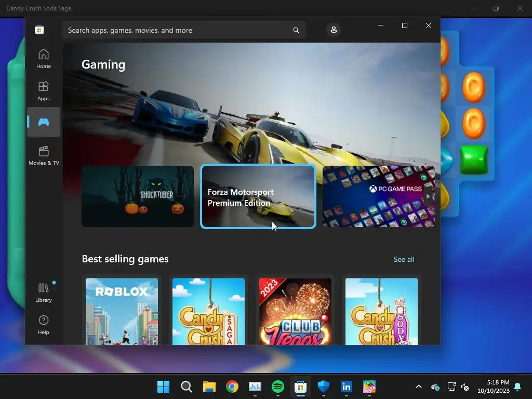Open the clock showing 5:18 PM
Image resolution: width=532 pixels, height=399 pixels.
pos(494,387)
